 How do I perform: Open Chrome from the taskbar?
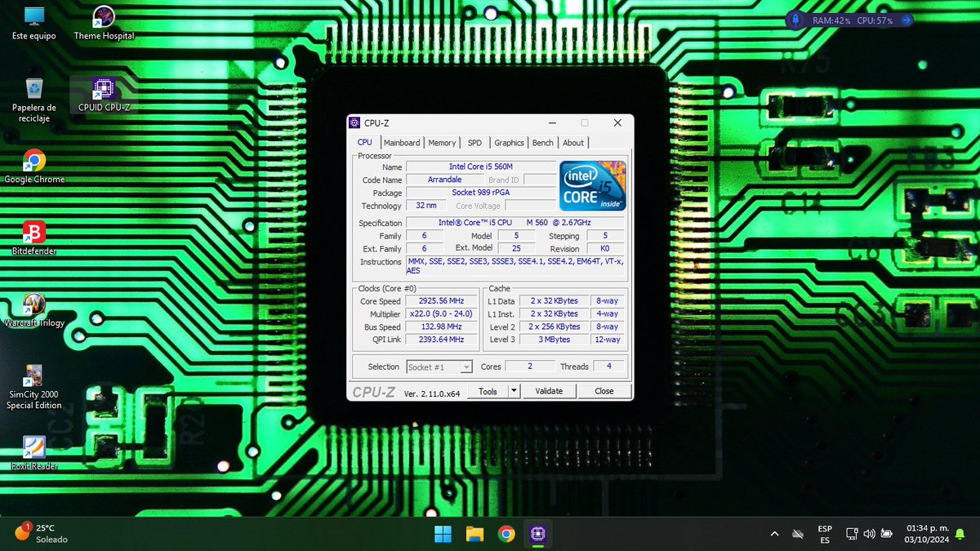click(506, 534)
